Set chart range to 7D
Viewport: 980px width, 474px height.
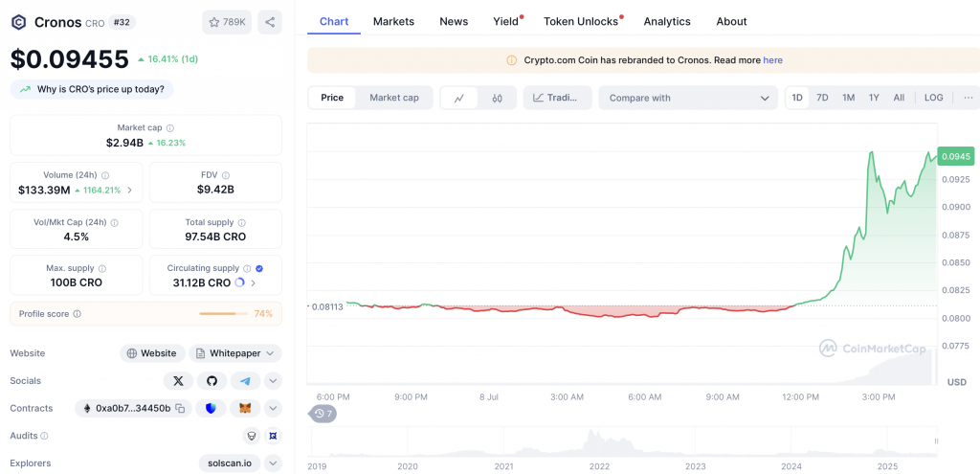[x=822, y=98]
